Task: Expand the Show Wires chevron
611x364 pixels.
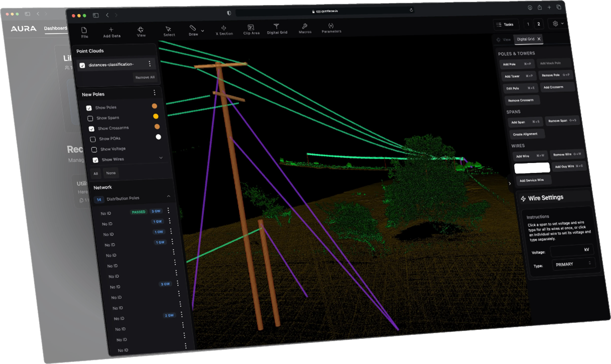Action: [x=161, y=158]
